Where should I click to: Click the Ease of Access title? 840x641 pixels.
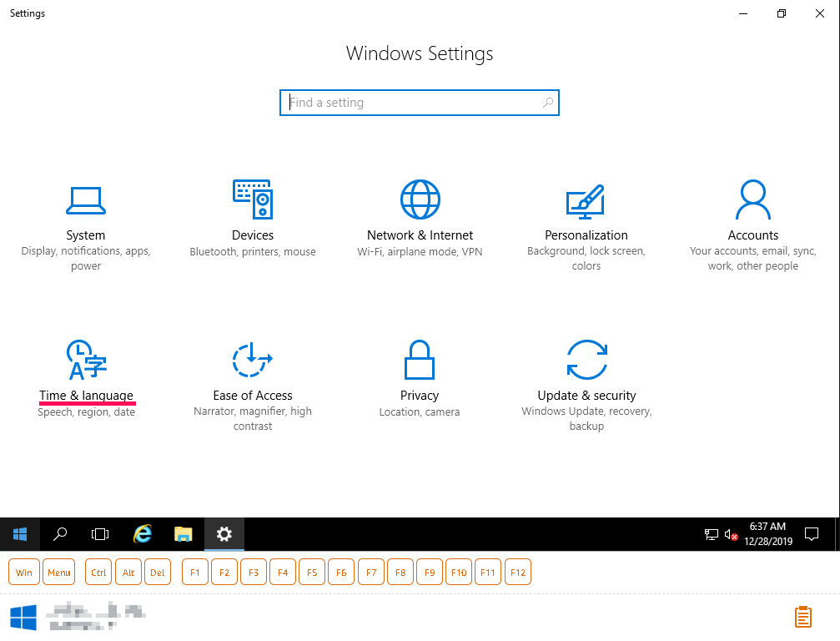click(x=252, y=396)
